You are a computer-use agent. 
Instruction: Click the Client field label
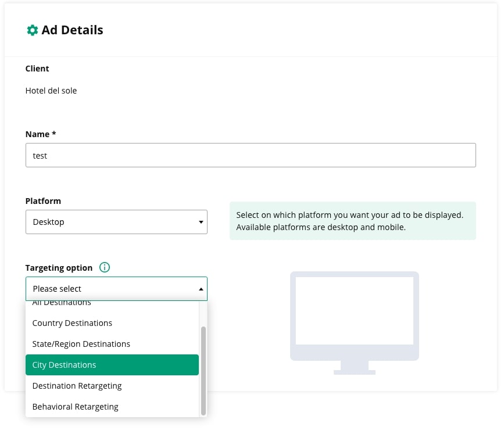click(x=37, y=69)
